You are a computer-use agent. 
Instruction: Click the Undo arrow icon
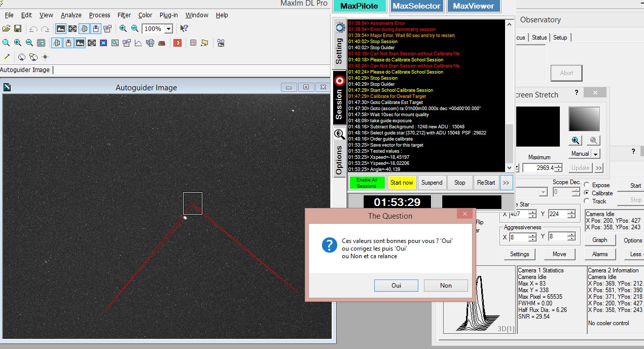pyautogui.click(x=33, y=29)
